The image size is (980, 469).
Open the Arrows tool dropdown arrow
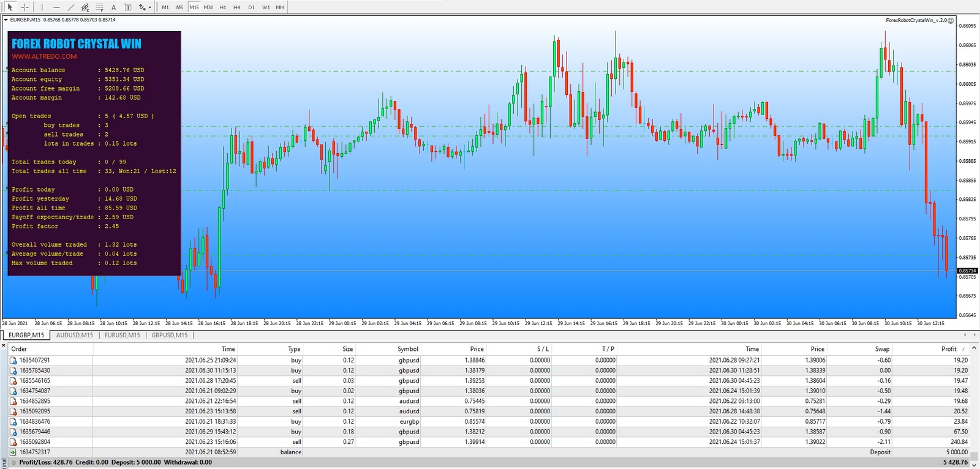click(150, 8)
